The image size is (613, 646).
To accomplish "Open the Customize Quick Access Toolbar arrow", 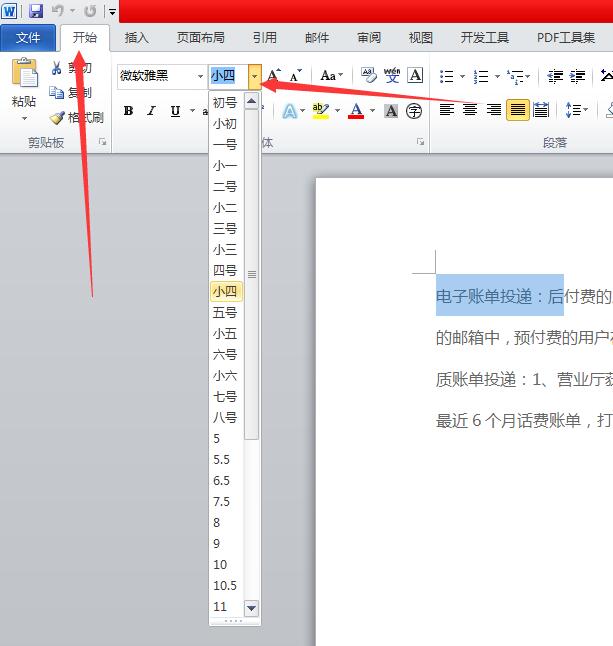I will [112, 12].
